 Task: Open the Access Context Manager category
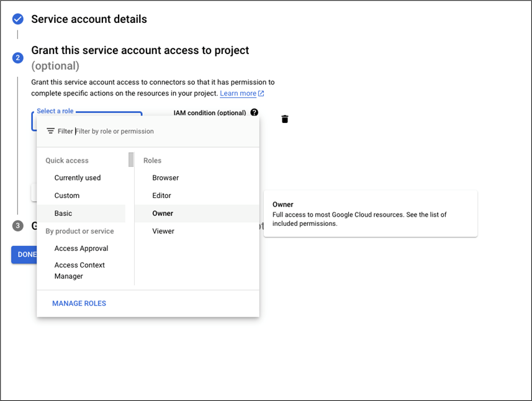pos(79,270)
